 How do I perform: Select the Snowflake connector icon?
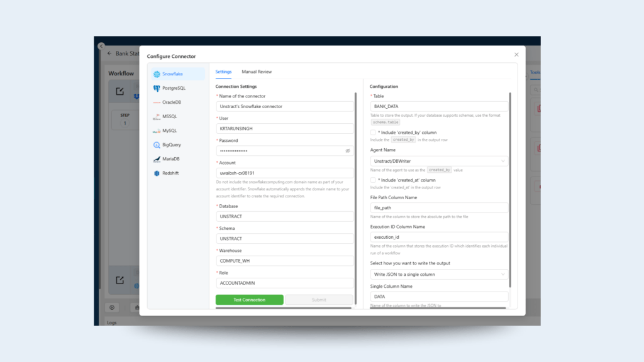tap(157, 74)
